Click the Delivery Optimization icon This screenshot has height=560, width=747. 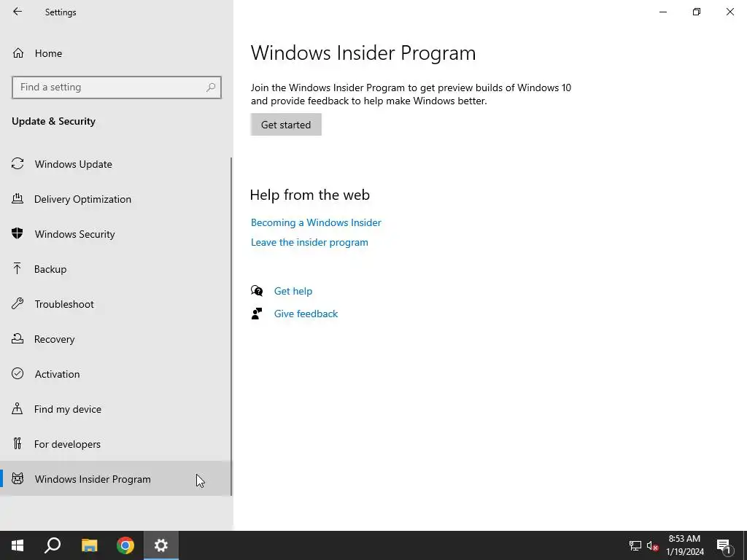[x=18, y=198]
